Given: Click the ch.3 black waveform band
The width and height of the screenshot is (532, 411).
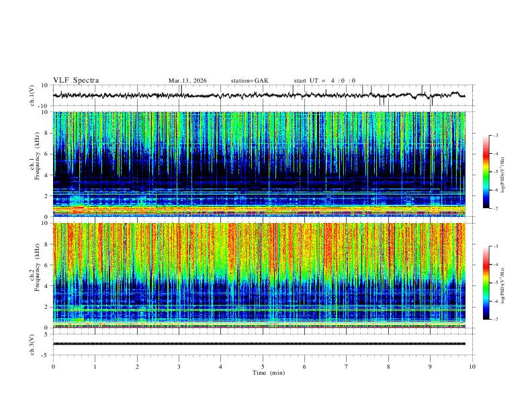Looking at the screenshot, I should (x=259, y=344).
